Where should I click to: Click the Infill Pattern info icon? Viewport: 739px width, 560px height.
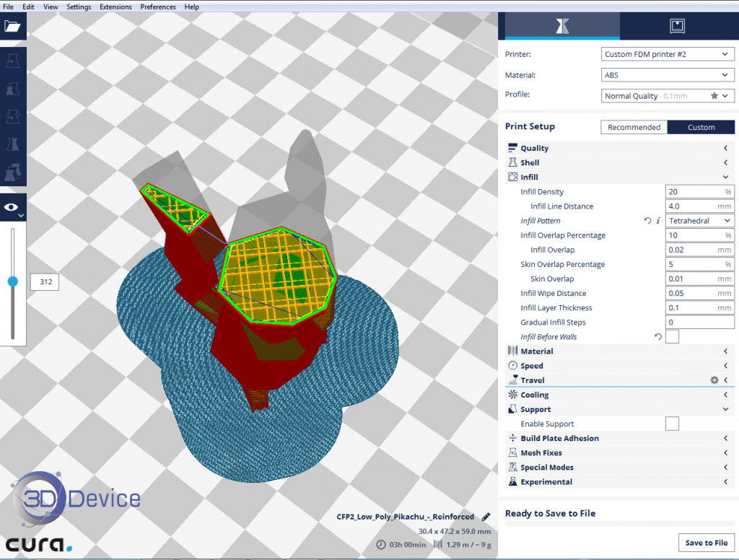click(658, 221)
